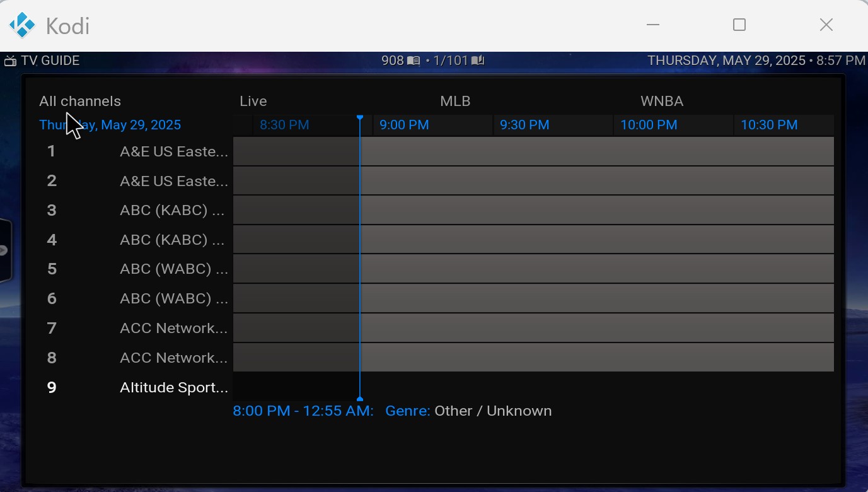
Task: Select channel 8 ACC Network
Action: tap(136, 358)
